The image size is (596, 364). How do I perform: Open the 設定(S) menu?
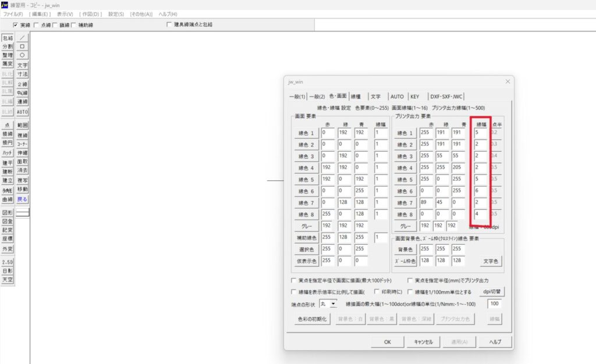click(116, 13)
